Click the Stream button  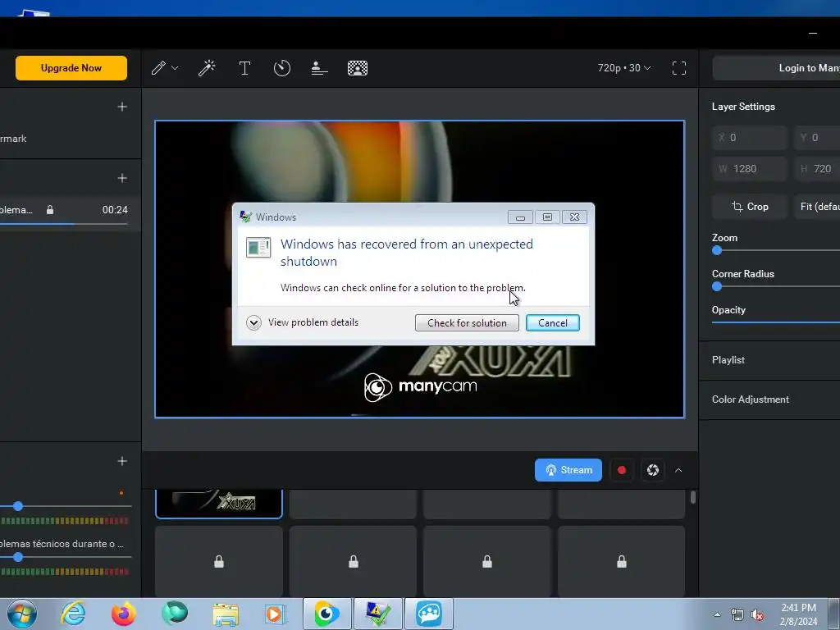point(568,470)
